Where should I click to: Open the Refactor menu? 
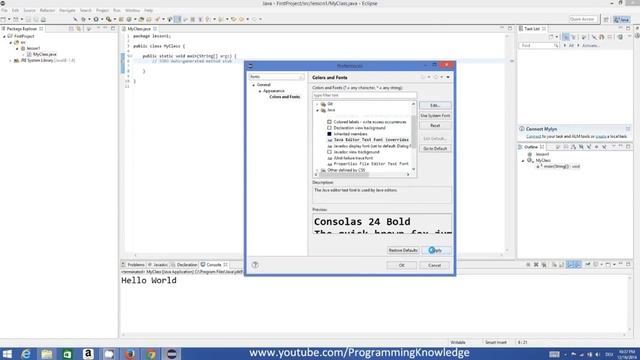coord(47,10)
